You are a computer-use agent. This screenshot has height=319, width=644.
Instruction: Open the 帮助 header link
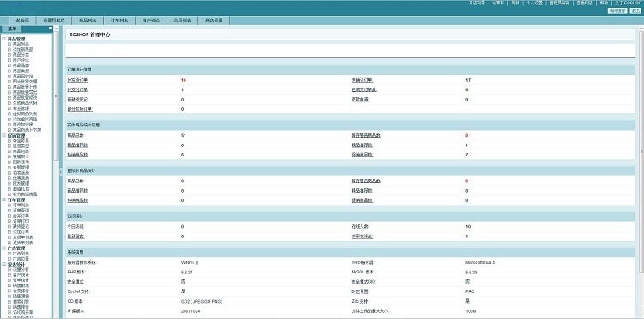[x=604, y=3]
